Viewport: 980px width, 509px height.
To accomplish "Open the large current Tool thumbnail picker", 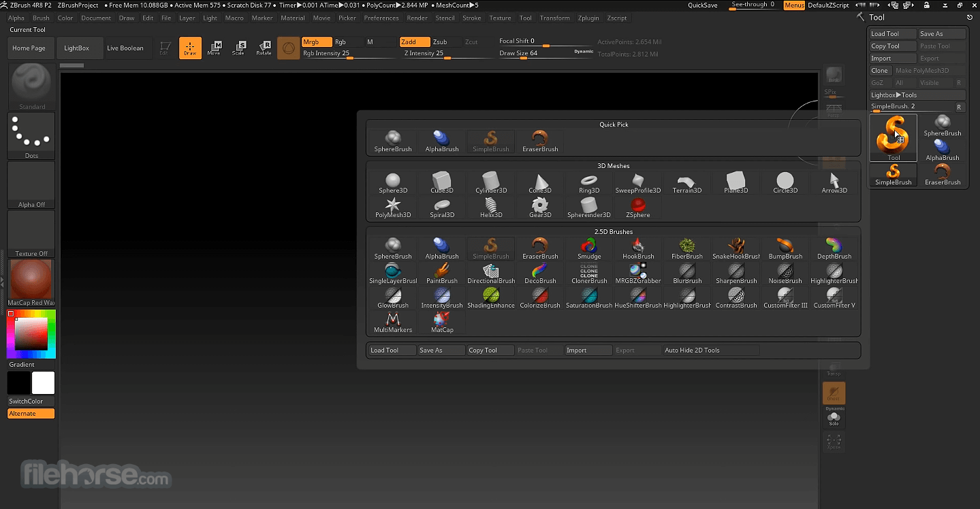I will [894, 138].
